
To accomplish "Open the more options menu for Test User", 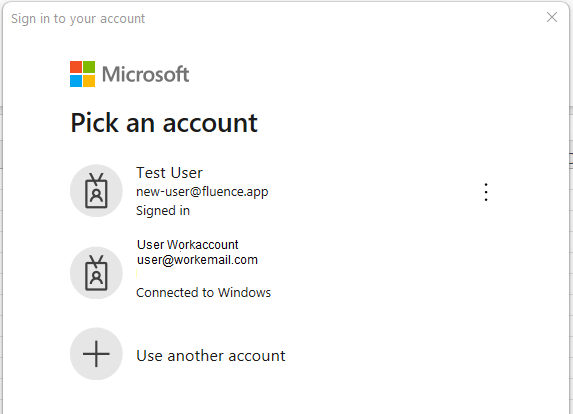I will click(486, 192).
